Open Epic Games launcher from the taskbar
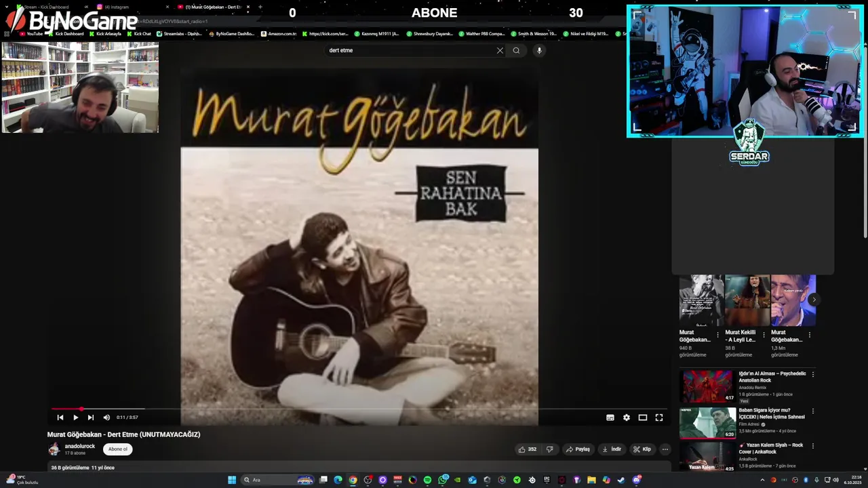Viewport: 868px width, 488px height. [547, 480]
